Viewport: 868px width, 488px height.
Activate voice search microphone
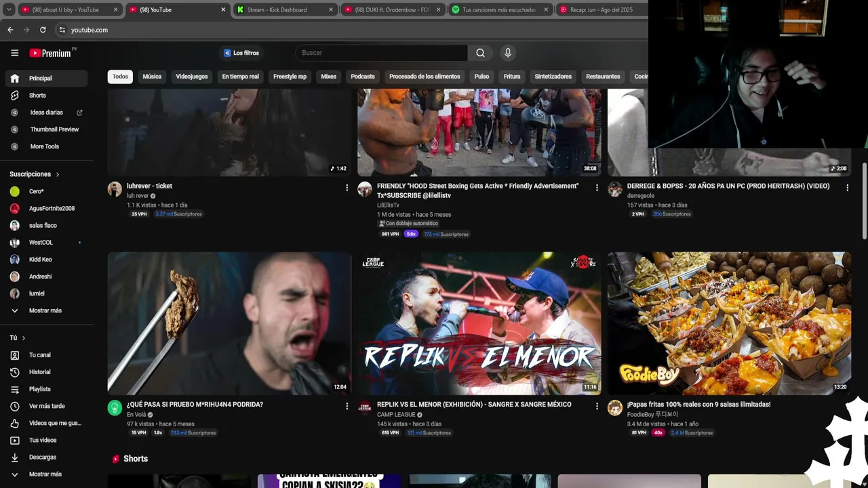pos(507,53)
